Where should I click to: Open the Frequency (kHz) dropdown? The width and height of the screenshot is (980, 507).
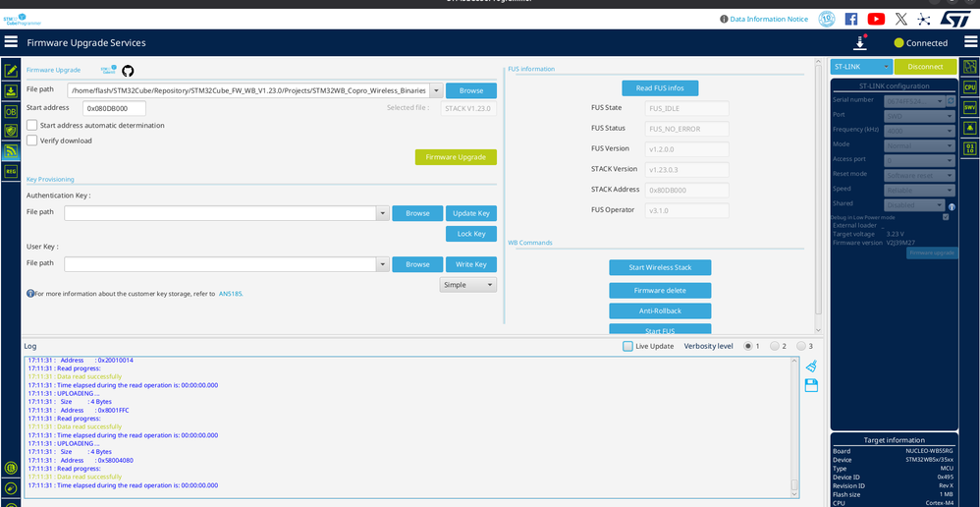tap(919, 131)
